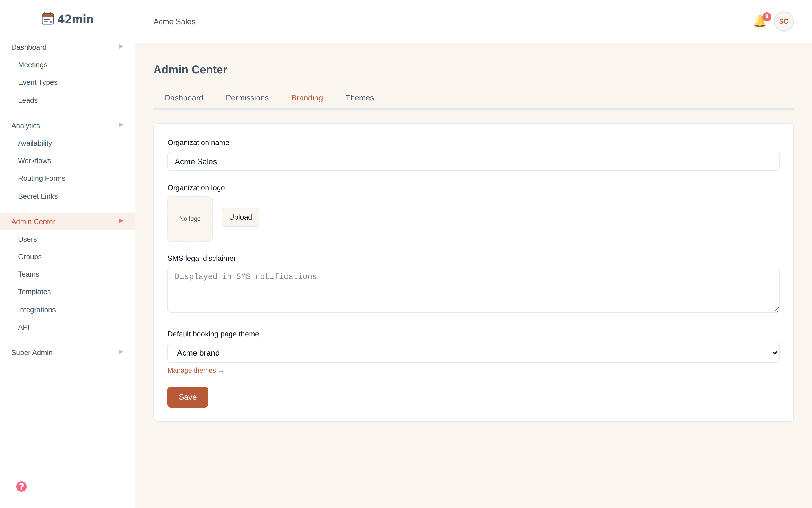Click the 42min calendar logo

coord(67,19)
